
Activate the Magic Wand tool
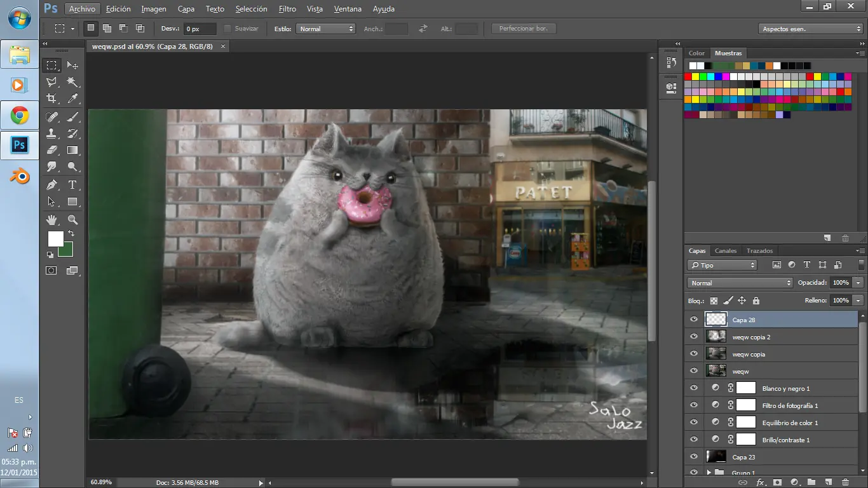point(72,82)
